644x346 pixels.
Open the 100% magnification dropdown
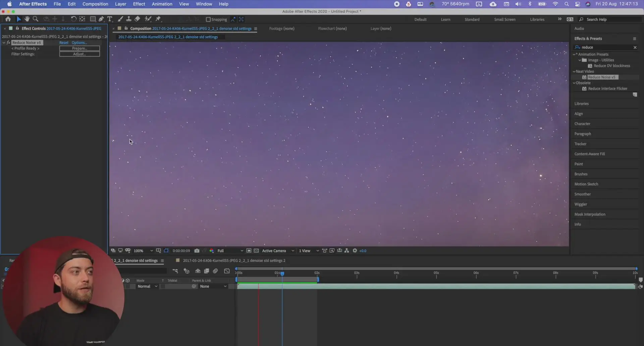(143, 251)
